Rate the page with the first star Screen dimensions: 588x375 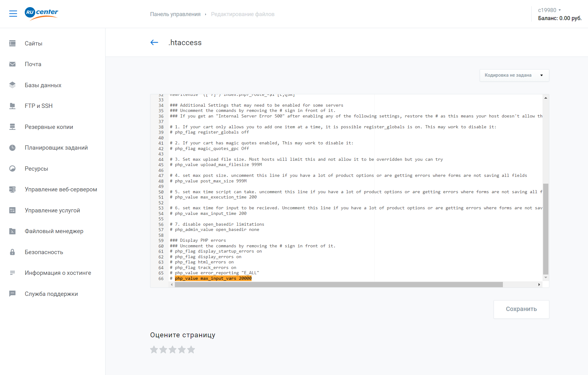click(x=154, y=350)
